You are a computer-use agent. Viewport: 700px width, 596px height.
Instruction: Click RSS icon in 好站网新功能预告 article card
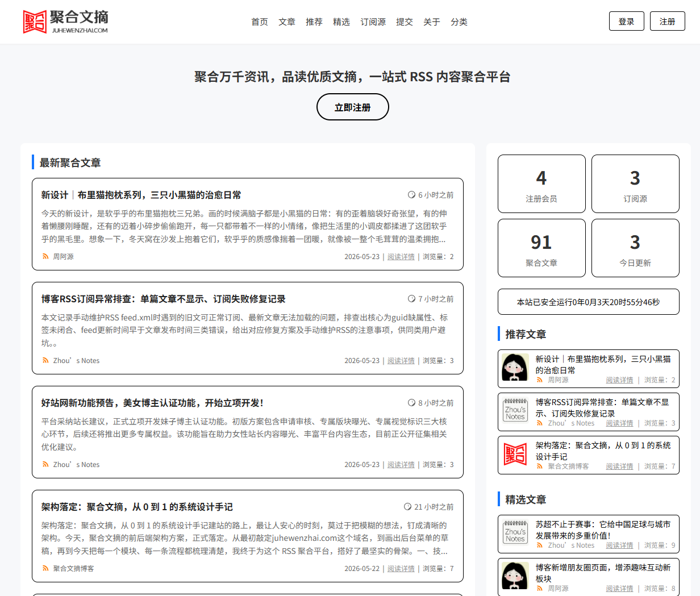pyautogui.click(x=45, y=465)
